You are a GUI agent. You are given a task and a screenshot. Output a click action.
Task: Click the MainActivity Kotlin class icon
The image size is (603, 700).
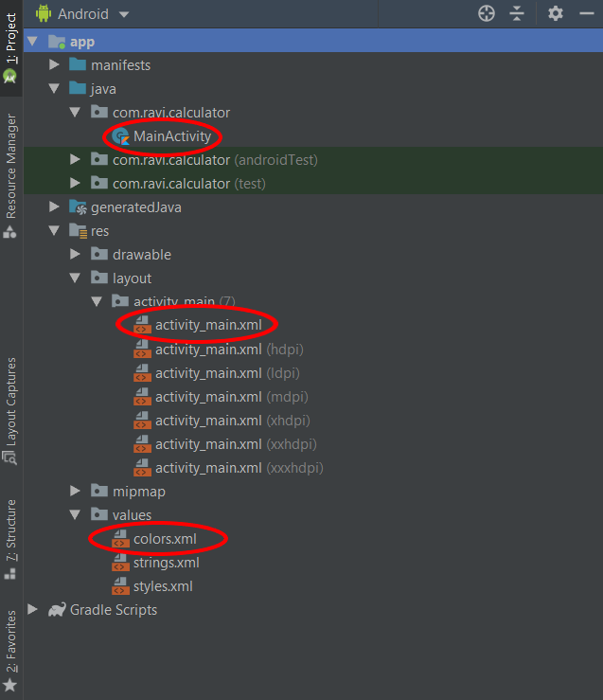point(120,136)
